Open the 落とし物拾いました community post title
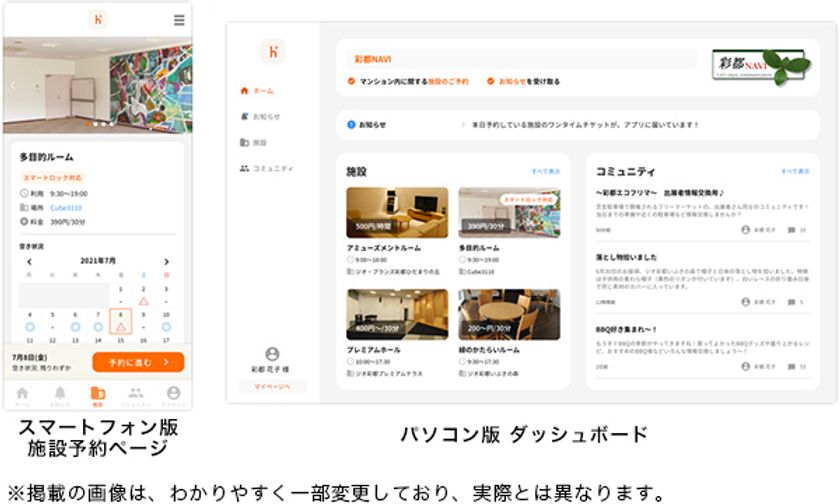This screenshot has height=504, width=840. click(626, 257)
